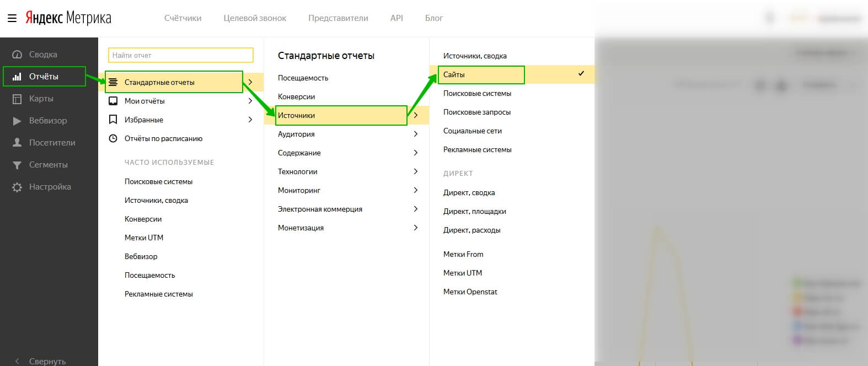Open the Директ, сводка report
Viewport: 868px width, 366px height.
pyautogui.click(x=469, y=192)
